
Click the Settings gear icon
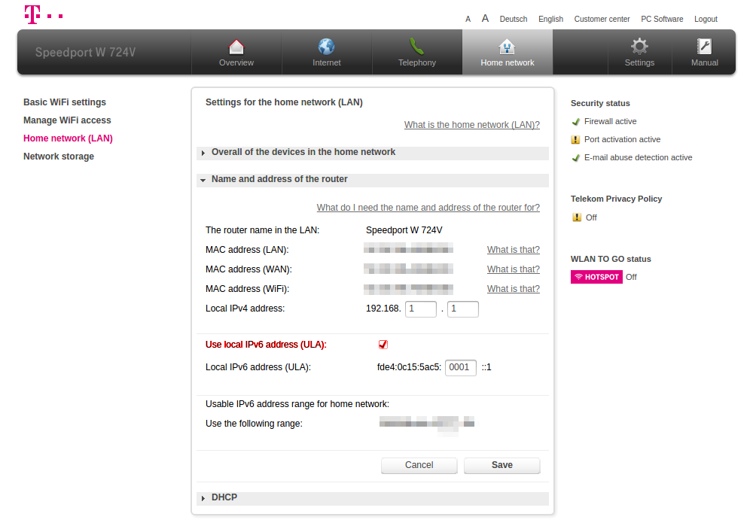[x=639, y=47]
